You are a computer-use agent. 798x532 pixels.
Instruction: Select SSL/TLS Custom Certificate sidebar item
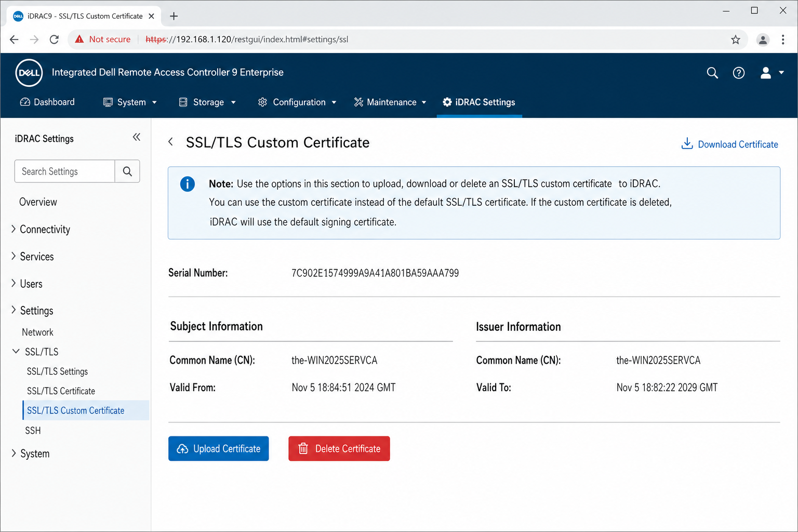tap(86, 410)
